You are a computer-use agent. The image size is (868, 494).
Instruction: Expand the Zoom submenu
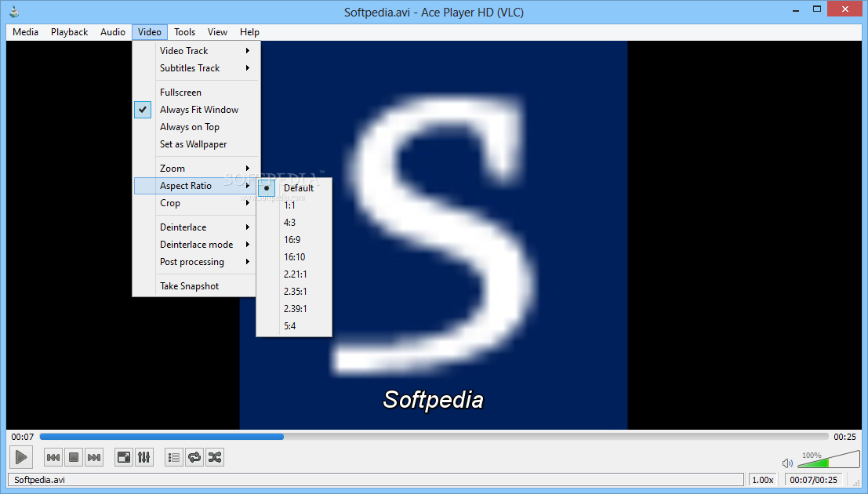coord(197,168)
